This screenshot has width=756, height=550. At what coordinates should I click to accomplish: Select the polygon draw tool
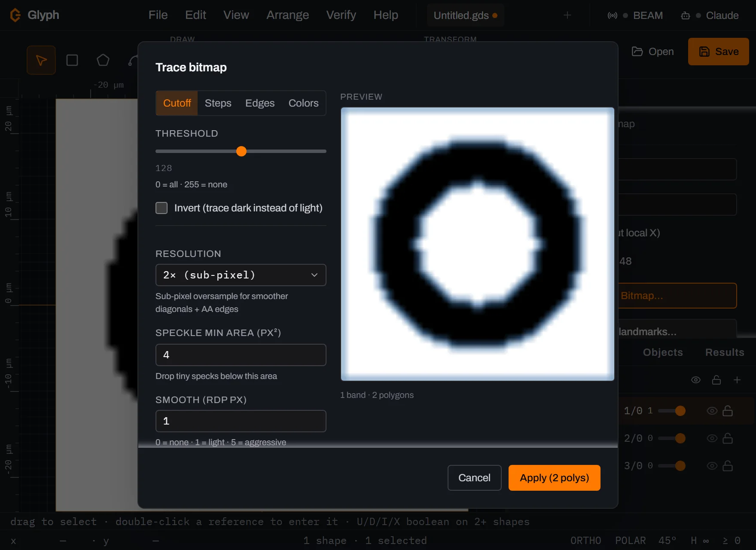103,60
